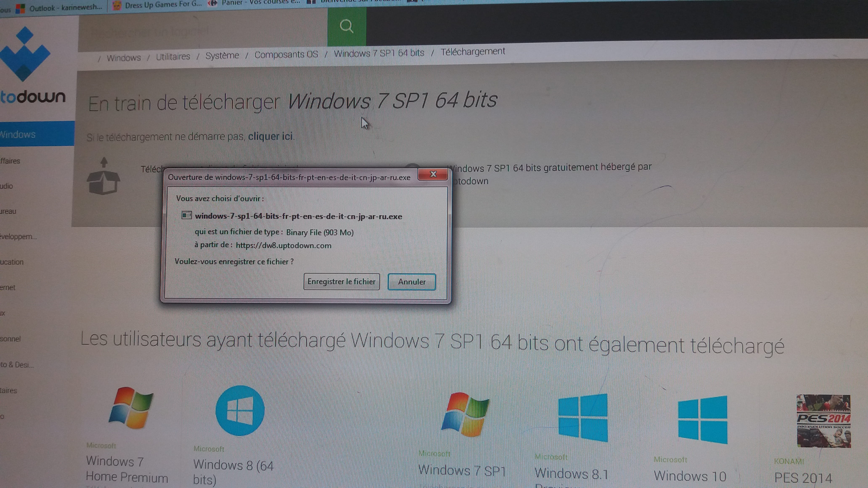Click the exe filename in the dialog
The height and width of the screenshot is (488, 868).
299,216
